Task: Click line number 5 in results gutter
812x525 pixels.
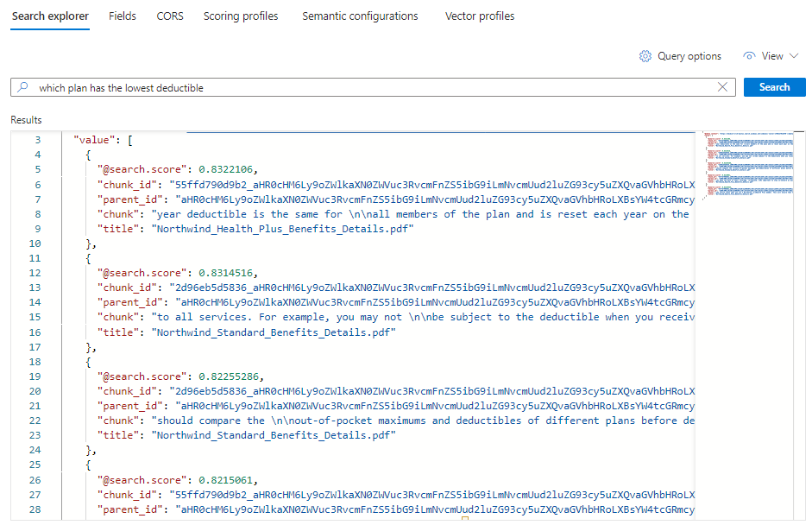Action: click(x=37, y=169)
